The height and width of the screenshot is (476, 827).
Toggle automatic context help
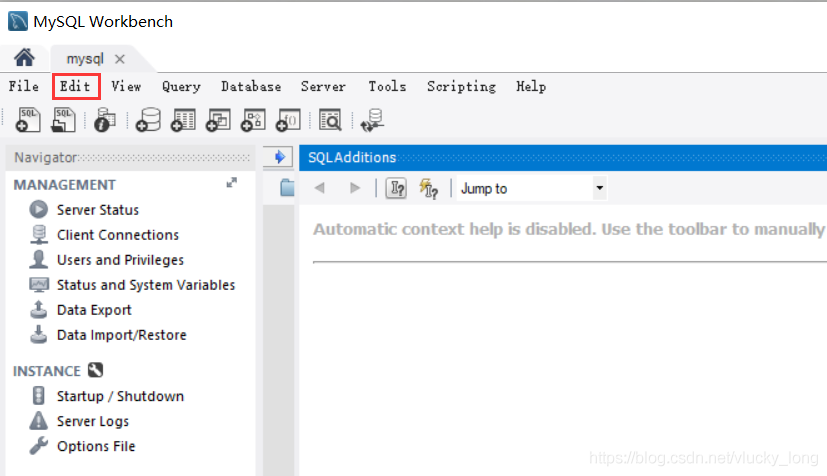pyautogui.click(x=429, y=188)
